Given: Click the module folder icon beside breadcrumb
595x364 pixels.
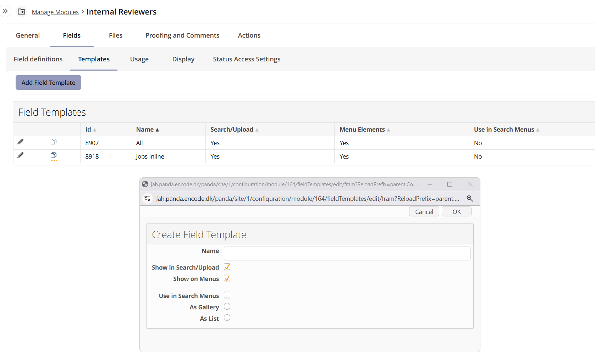Looking at the screenshot, I should pos(21,12).
